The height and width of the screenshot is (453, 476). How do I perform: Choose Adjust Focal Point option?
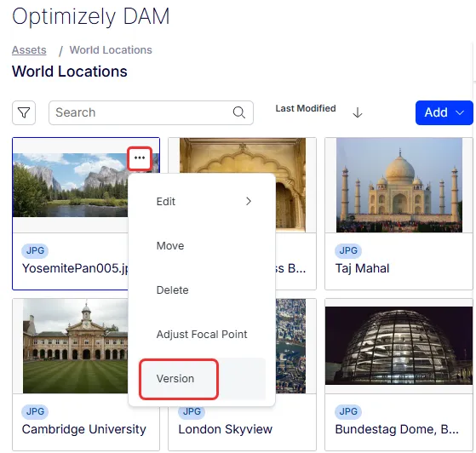tap(202, 335)
